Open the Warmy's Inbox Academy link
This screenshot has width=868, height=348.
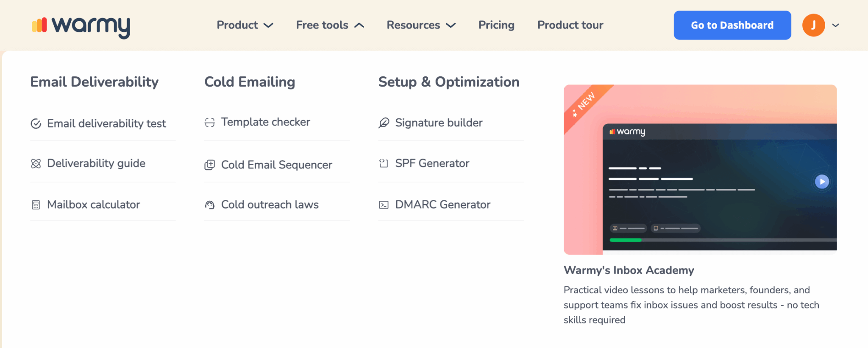coord(629,270)
